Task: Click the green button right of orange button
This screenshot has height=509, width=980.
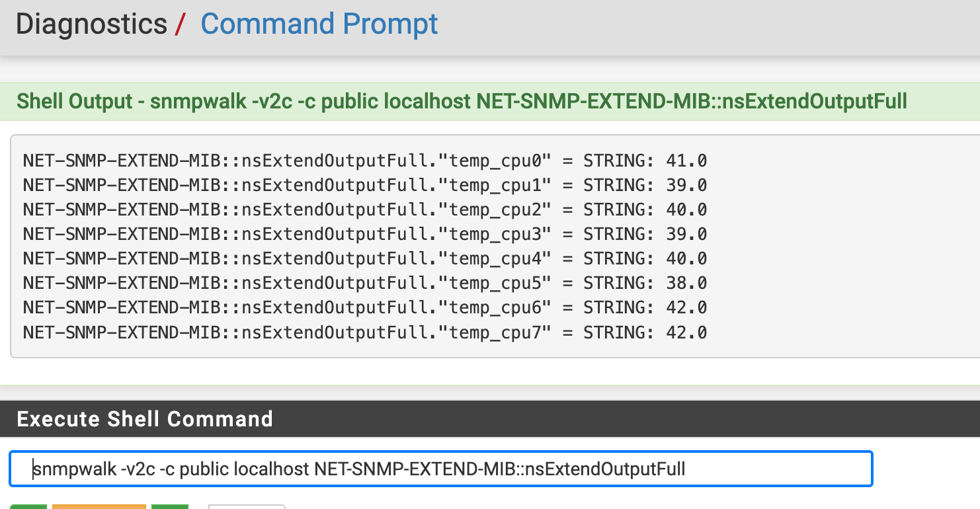Action: coord(169,506)
